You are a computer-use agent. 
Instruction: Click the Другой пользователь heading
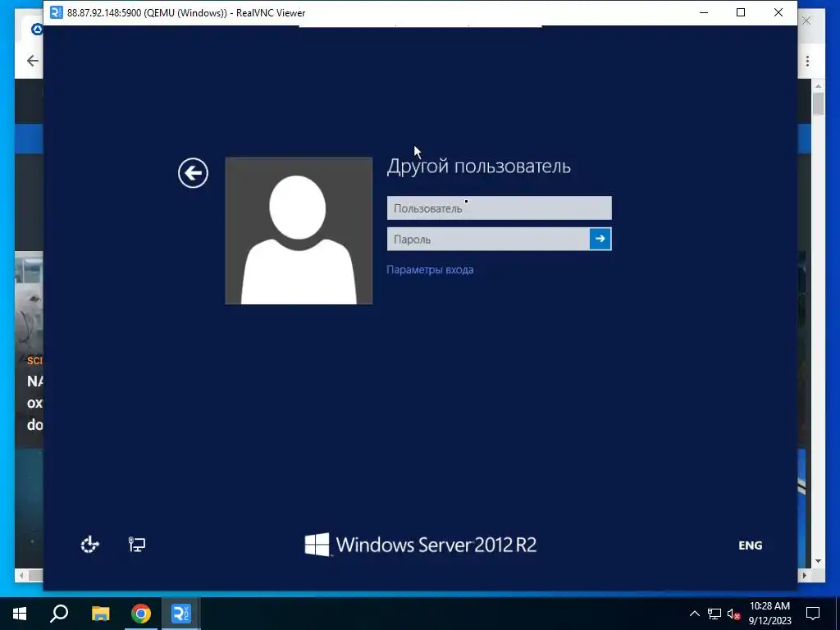(x=478, y=167)
